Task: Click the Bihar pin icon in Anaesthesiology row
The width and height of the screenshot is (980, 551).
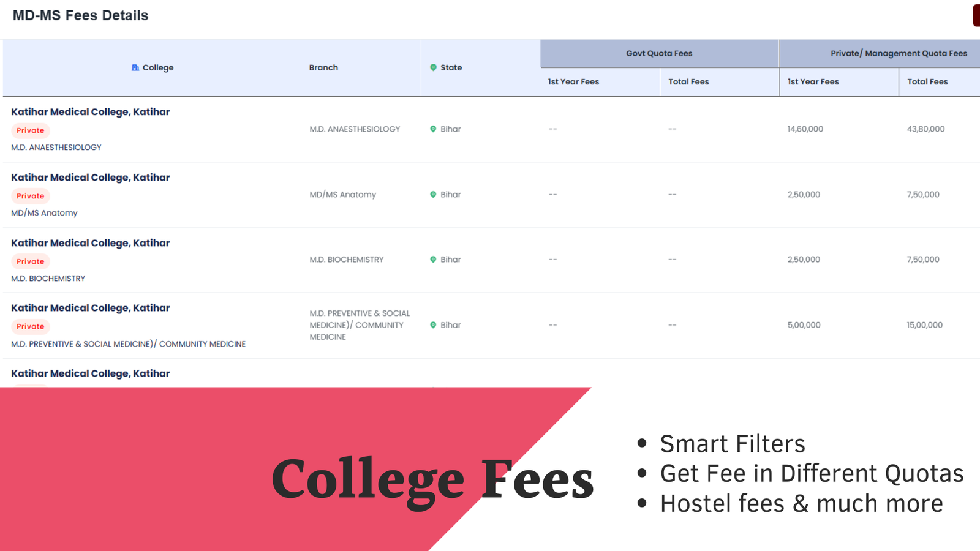Action: (x=433, y=129)
